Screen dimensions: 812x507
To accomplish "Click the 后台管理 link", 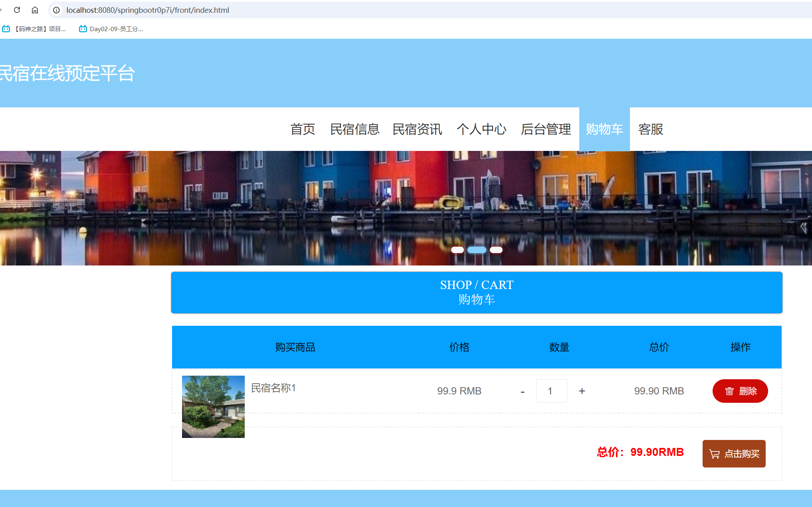I will [546, 129].
